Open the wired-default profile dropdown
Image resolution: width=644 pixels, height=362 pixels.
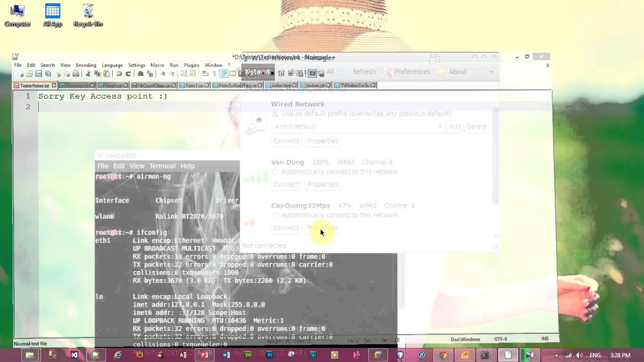click(x=358, y=126)
